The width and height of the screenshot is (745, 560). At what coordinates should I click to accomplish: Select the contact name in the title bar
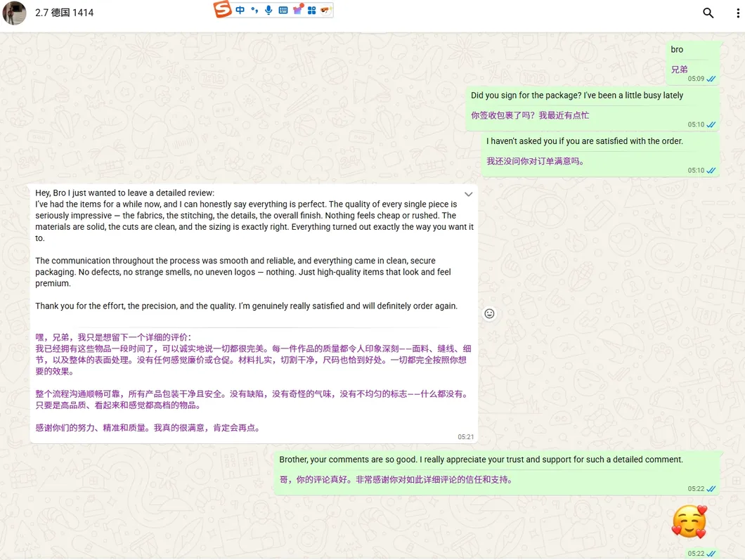[65, 13]
